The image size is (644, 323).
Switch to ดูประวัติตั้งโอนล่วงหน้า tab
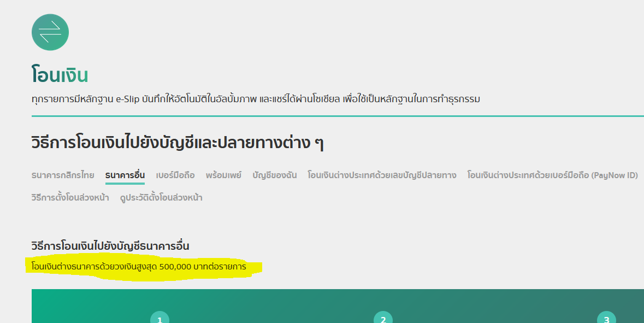[x=161, y=198]
